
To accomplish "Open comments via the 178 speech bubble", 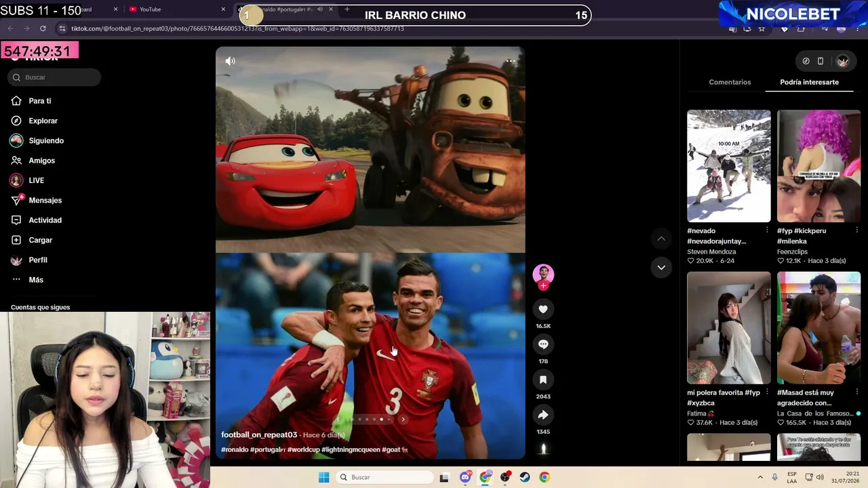I will coord(543,344).
